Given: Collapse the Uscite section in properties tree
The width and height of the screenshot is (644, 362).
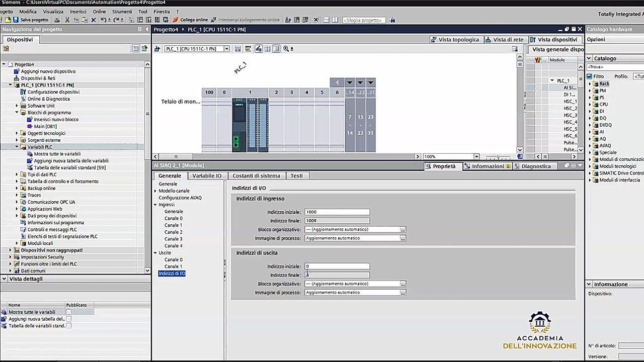Looking at the screenshot, I should coord(155,253).
